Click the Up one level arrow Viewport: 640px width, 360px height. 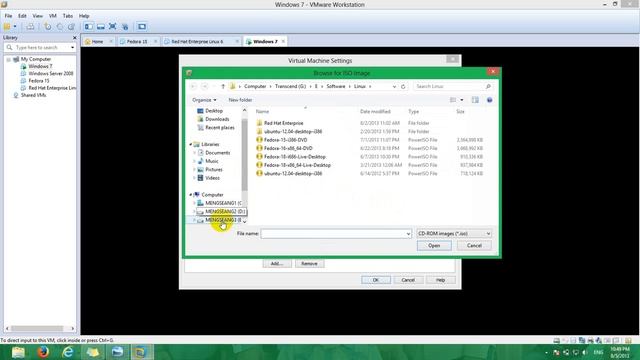pos(223,87)
